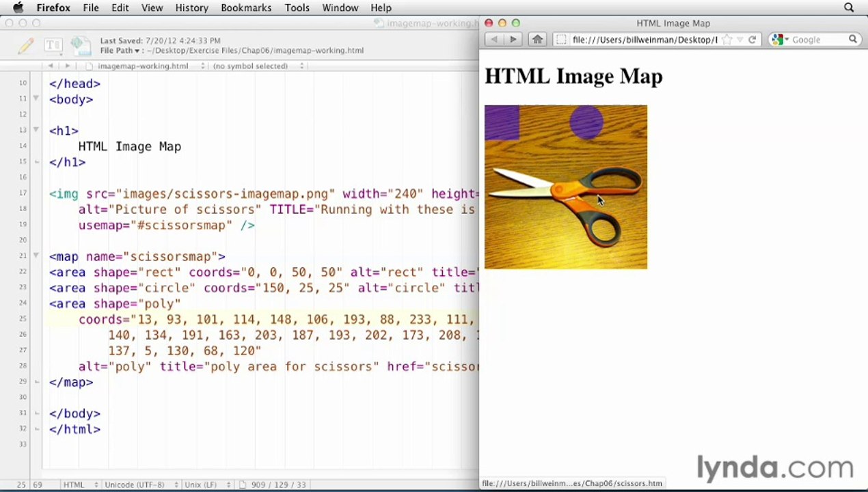
Task: Bookmark this page with the star icon
Action: coord(727,40)
